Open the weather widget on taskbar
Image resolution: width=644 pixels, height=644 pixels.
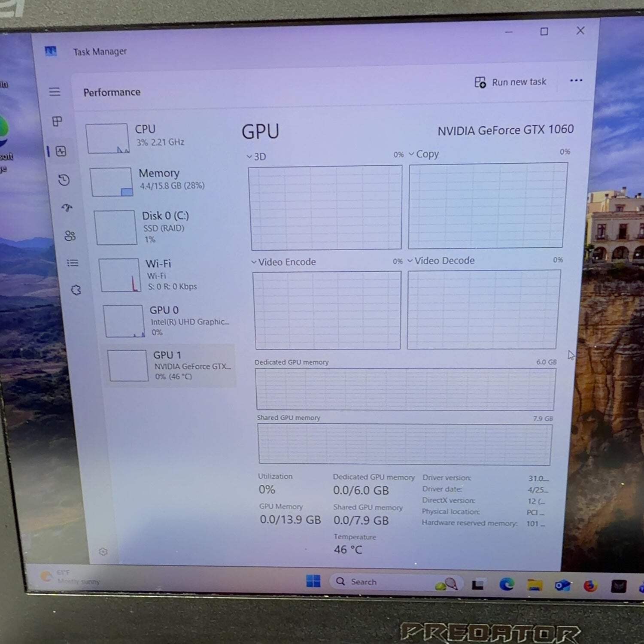[70, 577]
